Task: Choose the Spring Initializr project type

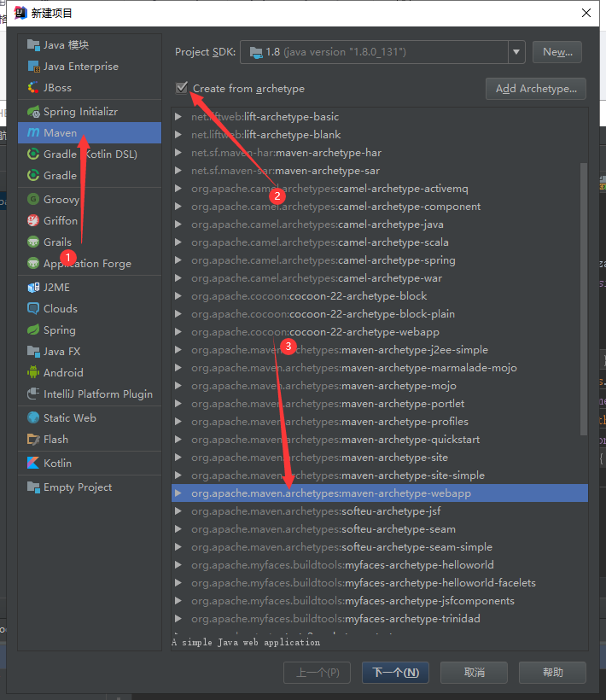Action: point(90,111)
